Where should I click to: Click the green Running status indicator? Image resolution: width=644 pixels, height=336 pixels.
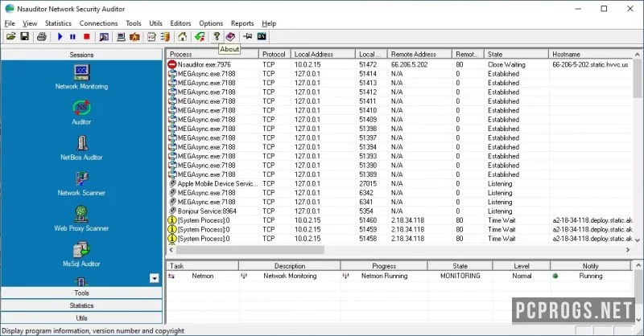(x=555, y=276)
